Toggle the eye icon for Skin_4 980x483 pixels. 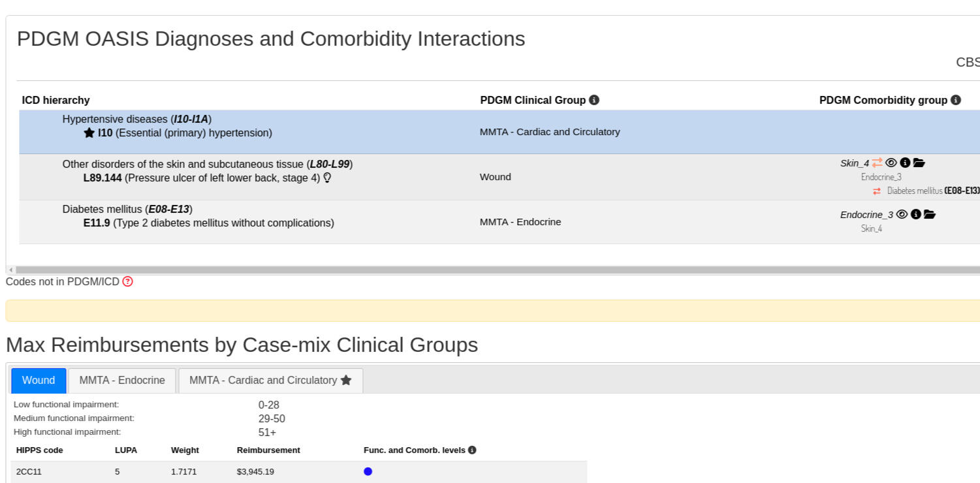click(891, 163)
